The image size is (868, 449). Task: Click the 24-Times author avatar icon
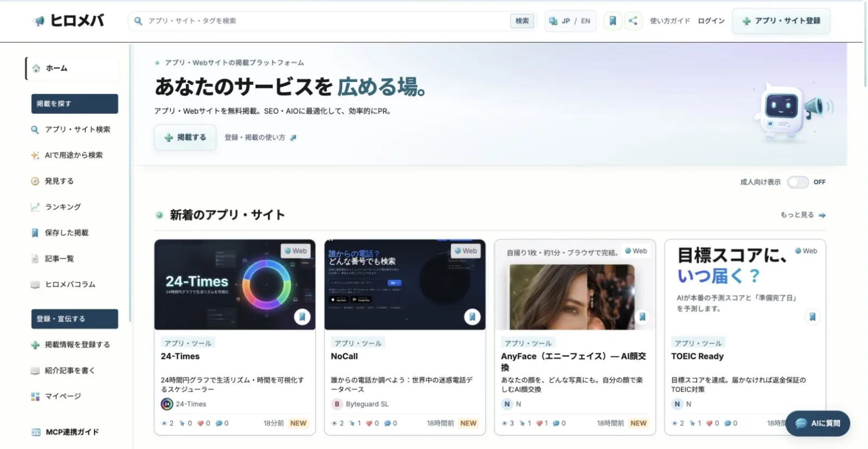click(x=167, y=404)
